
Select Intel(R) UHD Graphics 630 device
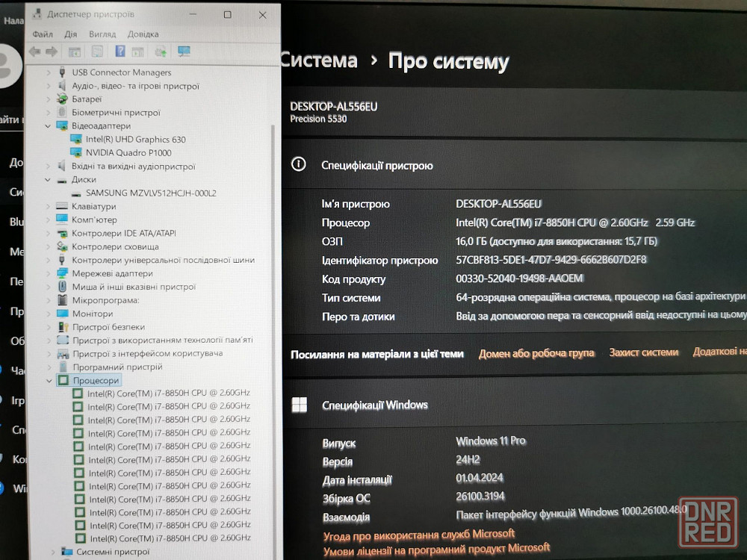point(135,140)
